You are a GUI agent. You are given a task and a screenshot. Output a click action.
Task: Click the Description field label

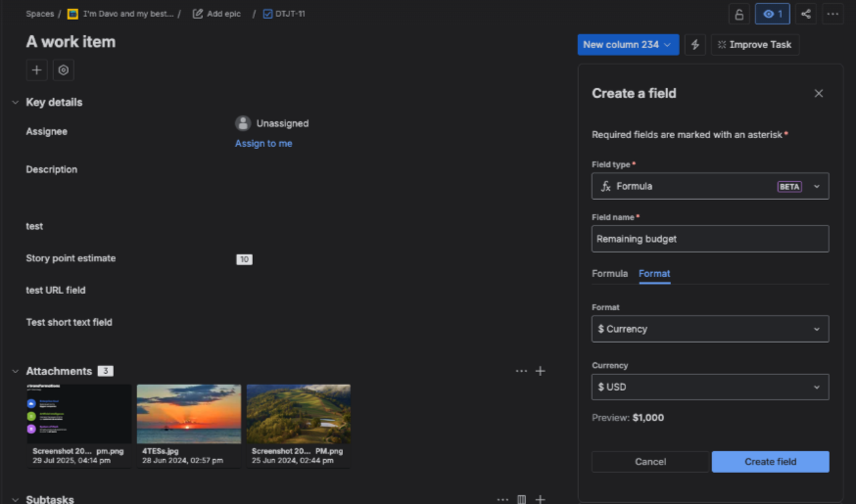tap(51, 169)
